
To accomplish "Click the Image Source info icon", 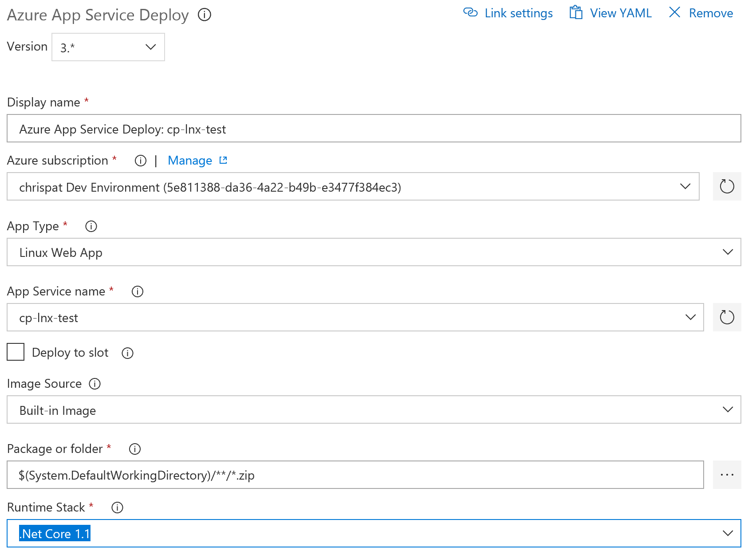I will click(95, 384).
